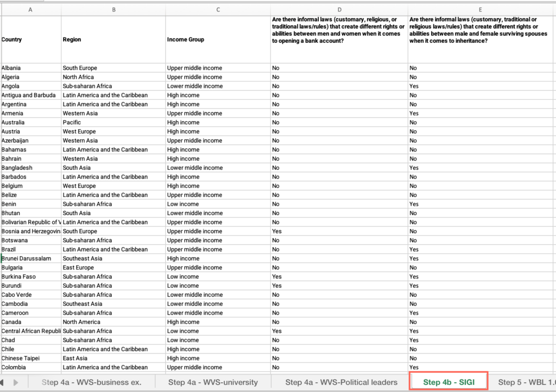Select the Brunei Darussalam cell

31,259
